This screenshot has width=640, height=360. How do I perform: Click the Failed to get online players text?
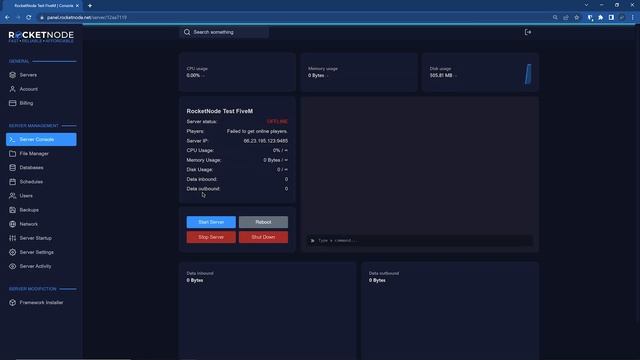pos(257,131)
